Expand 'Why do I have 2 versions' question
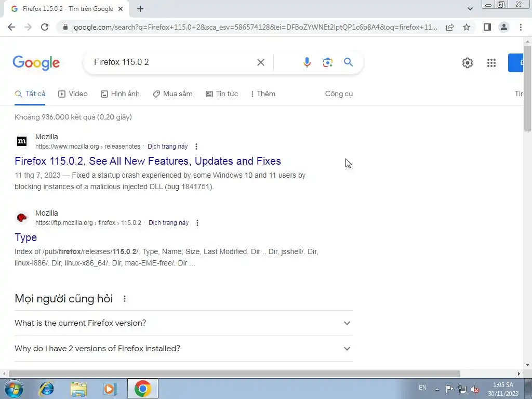Screen dimensions: 532x399 [184, 349]
